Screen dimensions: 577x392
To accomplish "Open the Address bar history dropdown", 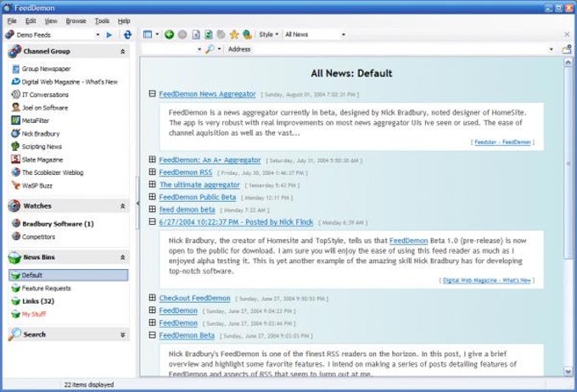I will 552,49.
